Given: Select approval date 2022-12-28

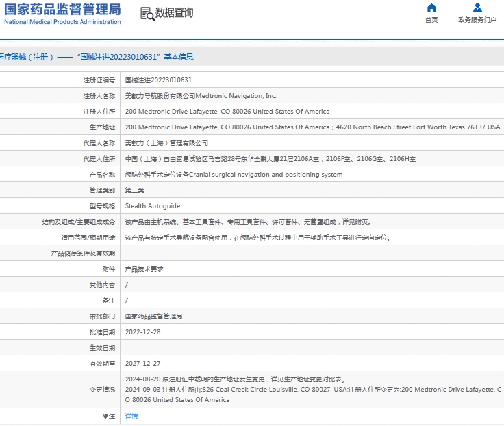Looking at the screenshot, I should pyautogui.click(x=142, y=331).
